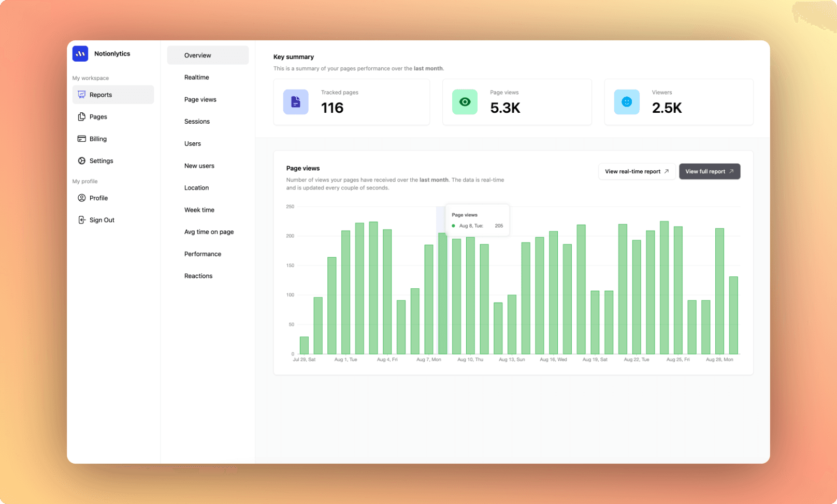Screen dimensions: 837x504
Task: Click the View real-time report button
Action: point(637,172)
